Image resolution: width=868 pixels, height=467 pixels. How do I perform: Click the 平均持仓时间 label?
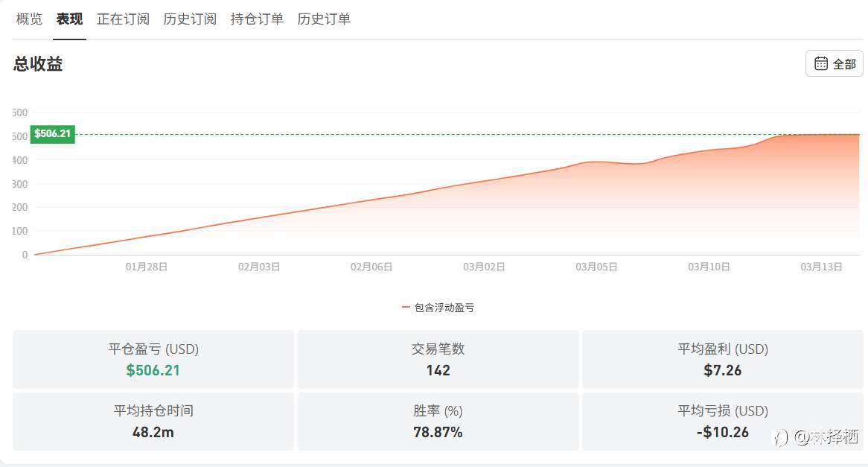coord(153,411)
